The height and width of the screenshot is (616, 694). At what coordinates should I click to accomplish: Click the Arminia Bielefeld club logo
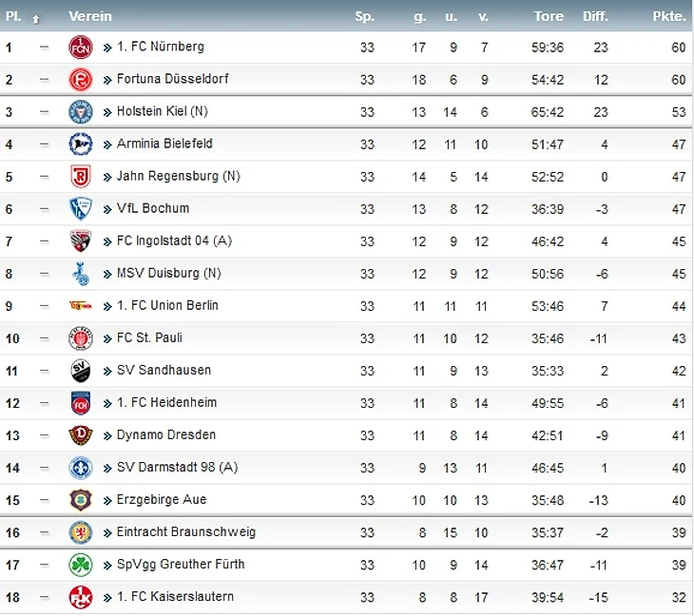click(80, 144)
